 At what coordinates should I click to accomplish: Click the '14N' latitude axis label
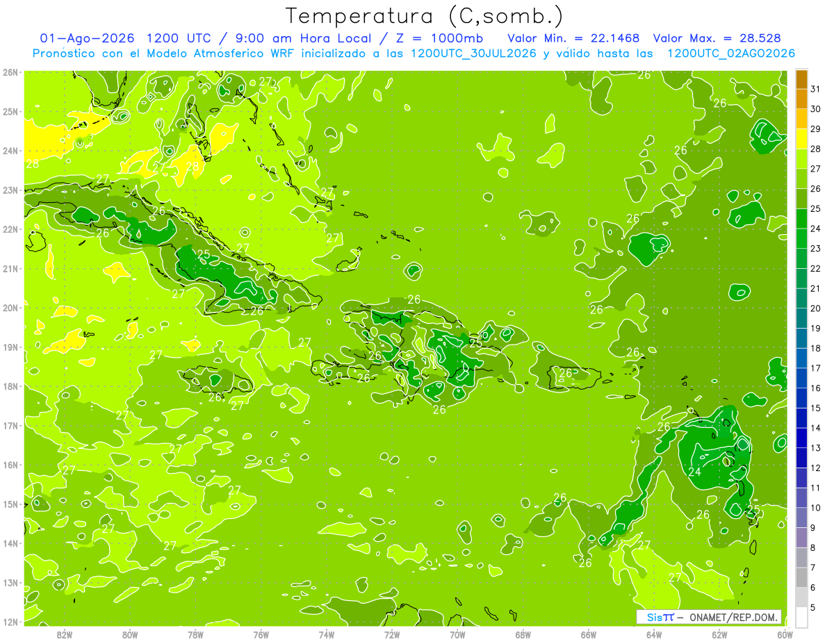[x=10, y=543]
